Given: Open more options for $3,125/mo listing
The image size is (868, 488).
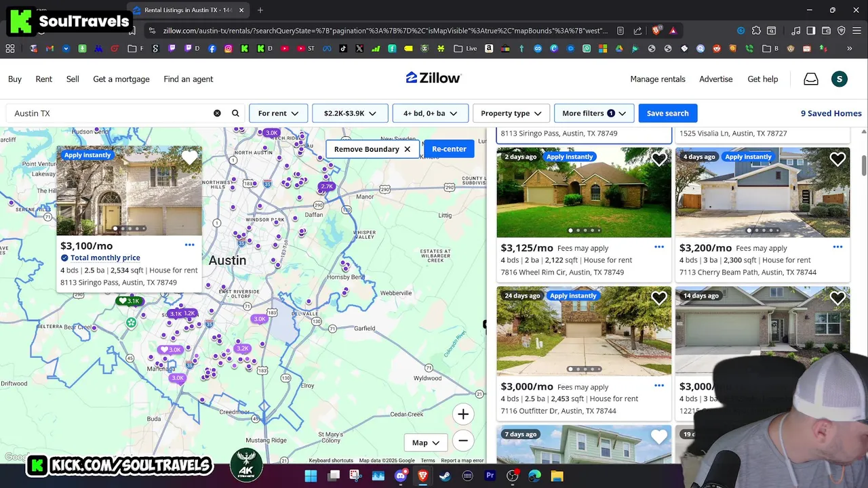Looking at the screenshot, I should [x=659, y=247].
